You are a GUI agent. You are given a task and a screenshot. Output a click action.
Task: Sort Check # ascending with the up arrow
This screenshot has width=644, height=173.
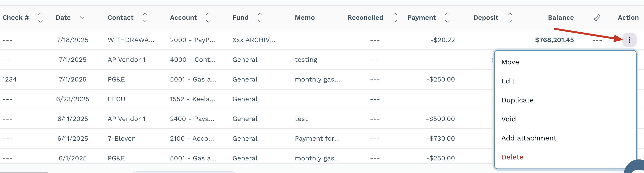point(40,14)
